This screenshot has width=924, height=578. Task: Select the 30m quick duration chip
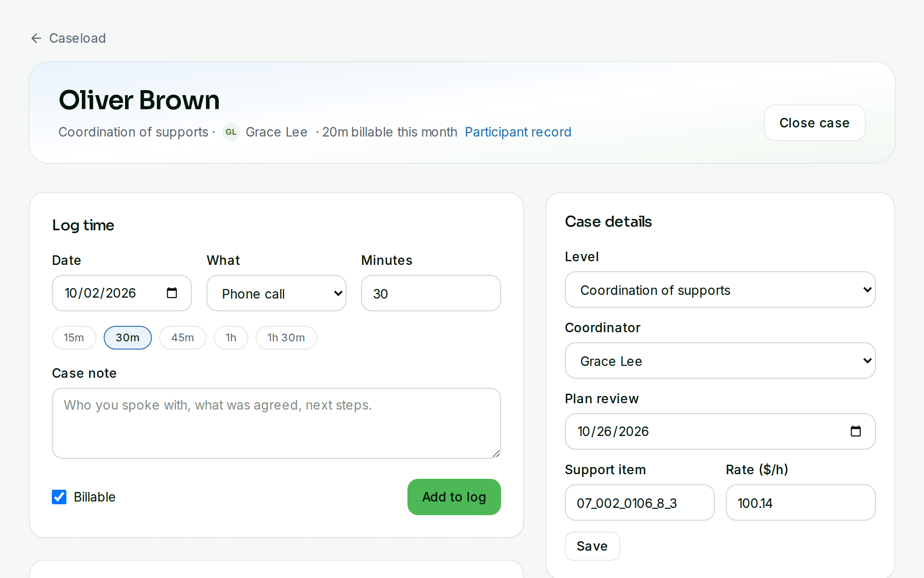(127, 338)
